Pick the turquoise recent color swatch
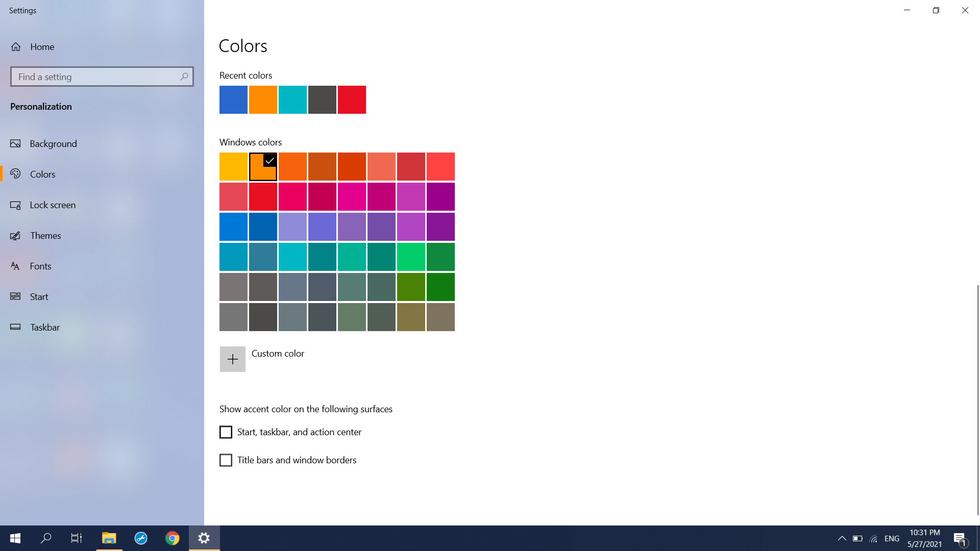 tap(292, 99)
